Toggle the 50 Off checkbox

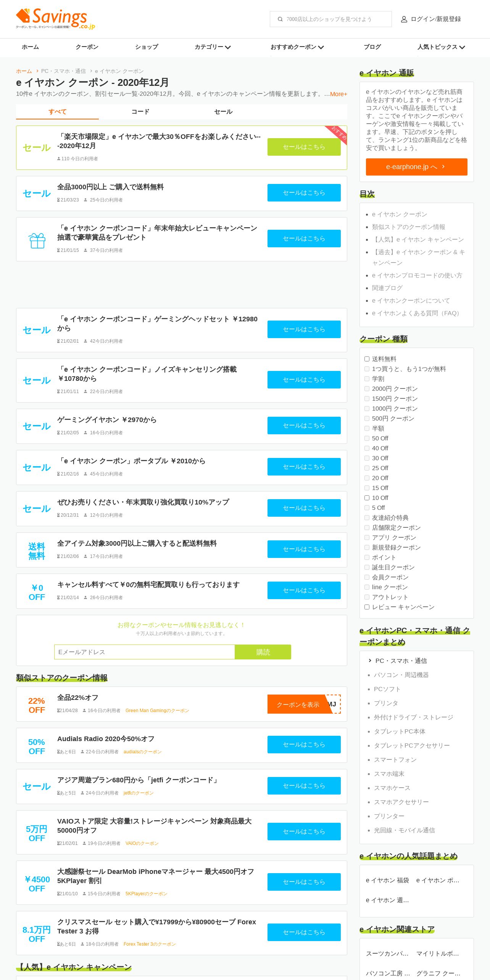click(x=367, y=438)
